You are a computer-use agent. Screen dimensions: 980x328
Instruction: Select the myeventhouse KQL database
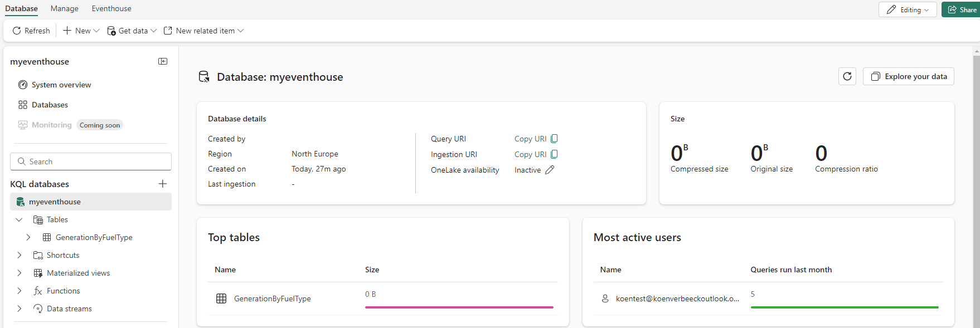[x=91, y=202]
